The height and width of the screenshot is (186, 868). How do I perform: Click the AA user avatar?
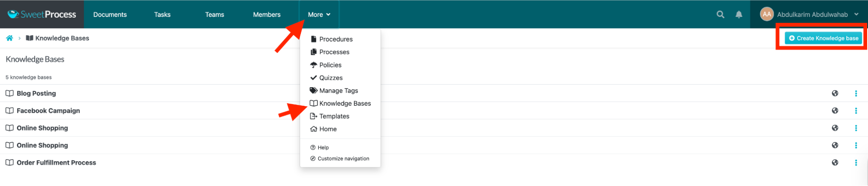[767, 14]
